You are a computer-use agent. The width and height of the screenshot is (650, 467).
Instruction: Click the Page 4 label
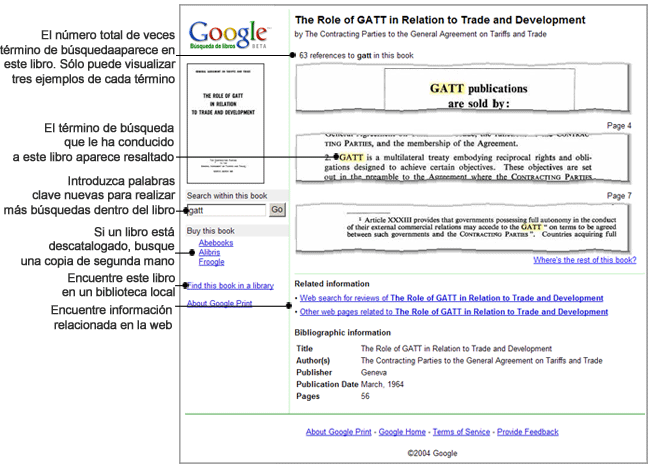click(x=619, y=126)
